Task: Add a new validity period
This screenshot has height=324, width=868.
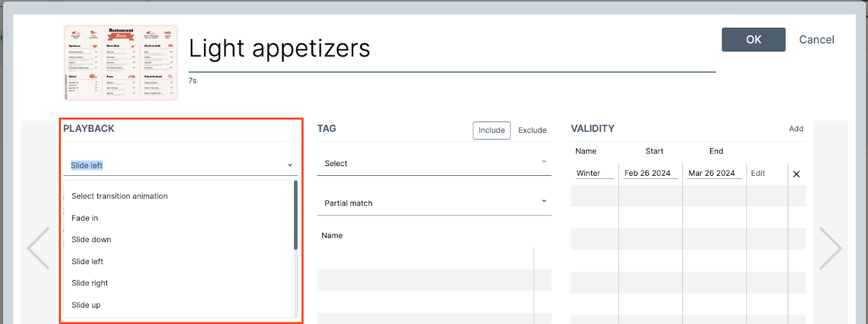Action: tap(796, 129)
